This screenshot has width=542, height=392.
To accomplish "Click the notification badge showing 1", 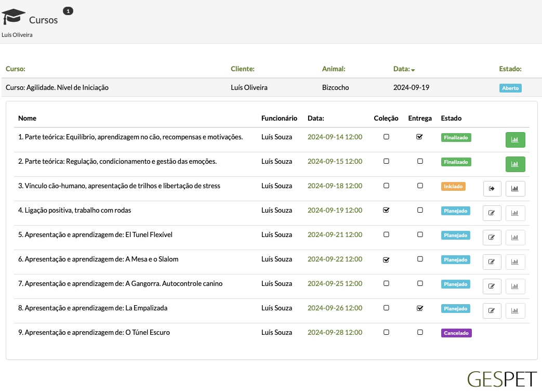I will pos(68,11).
